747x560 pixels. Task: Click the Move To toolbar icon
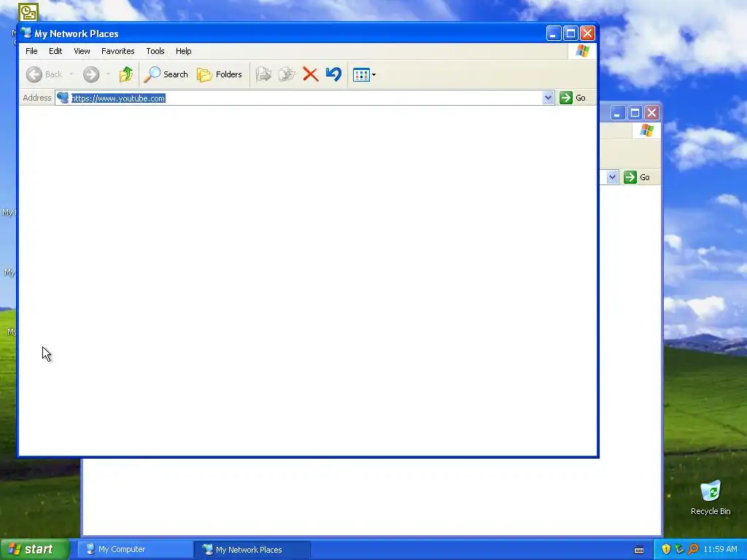click(263, 74)
